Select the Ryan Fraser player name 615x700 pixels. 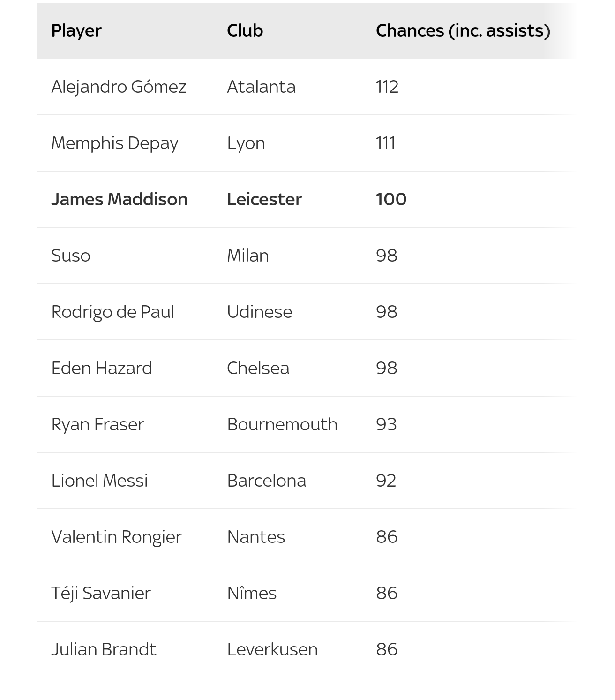click(97, 424)
